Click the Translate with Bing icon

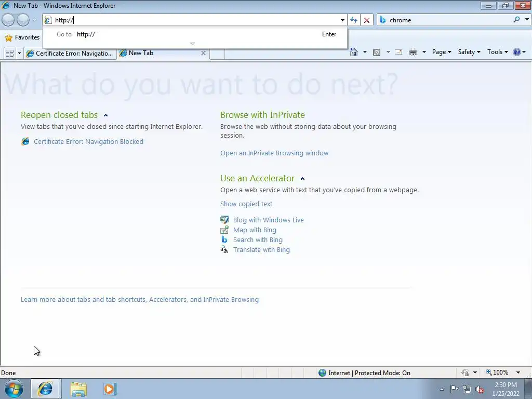pos(224,250)
